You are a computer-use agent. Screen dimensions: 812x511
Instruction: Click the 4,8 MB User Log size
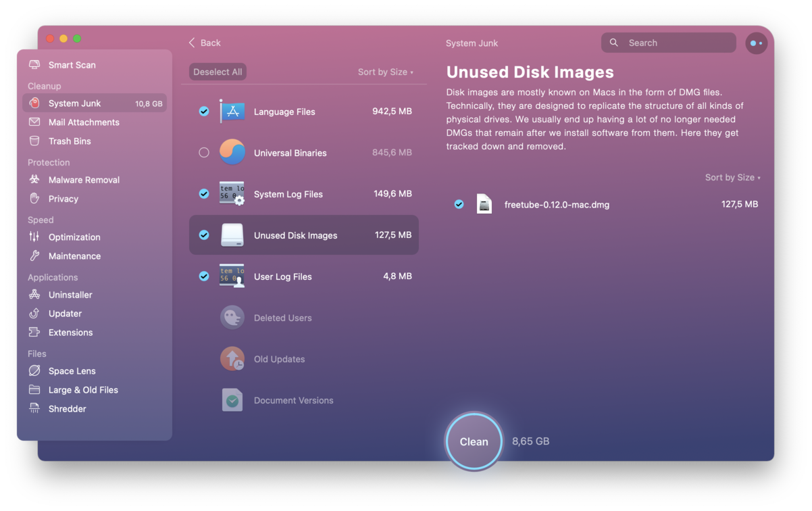pyautogui.click(x=397, y=276)
